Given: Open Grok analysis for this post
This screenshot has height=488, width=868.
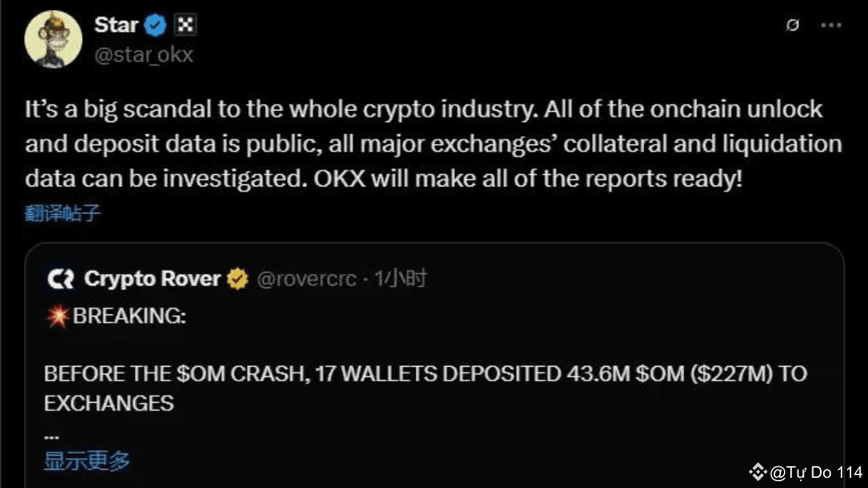Looking at the screenshot, I should click(x=792, y=25).
